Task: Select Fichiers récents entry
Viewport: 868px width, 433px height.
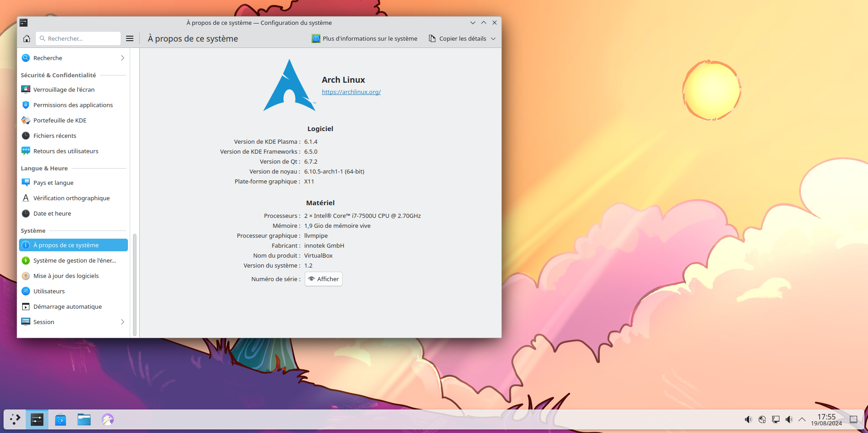Action: click(73, 136)
